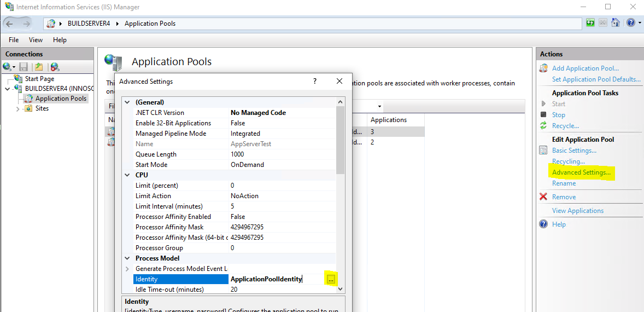Select Application Pools in Connections tree
Screen dimensions: 644x312
(x=61, y=99)
